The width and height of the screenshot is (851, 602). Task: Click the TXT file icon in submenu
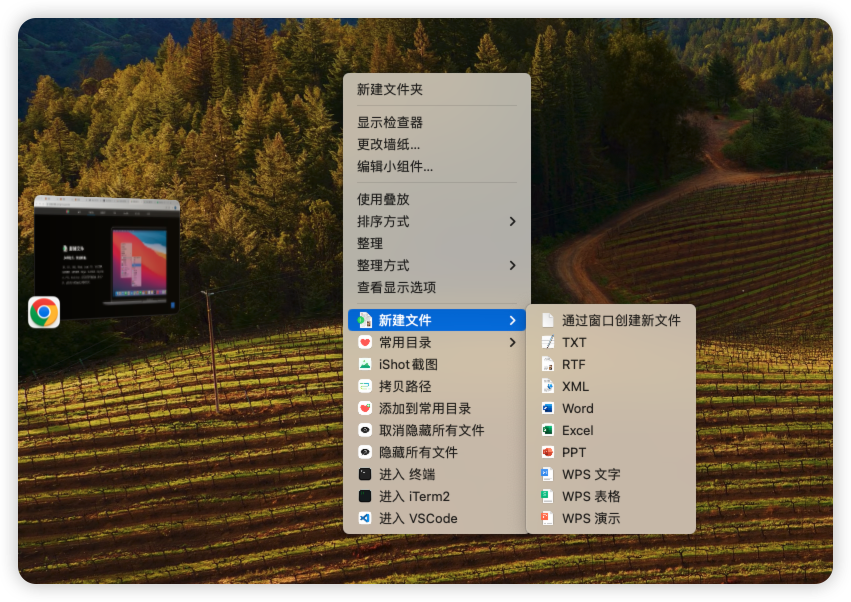point(548,343)
